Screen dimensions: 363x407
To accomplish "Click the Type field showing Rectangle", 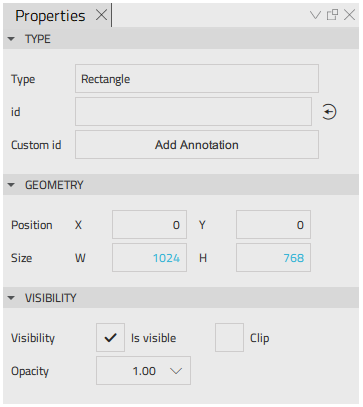I will coord(197,79).
